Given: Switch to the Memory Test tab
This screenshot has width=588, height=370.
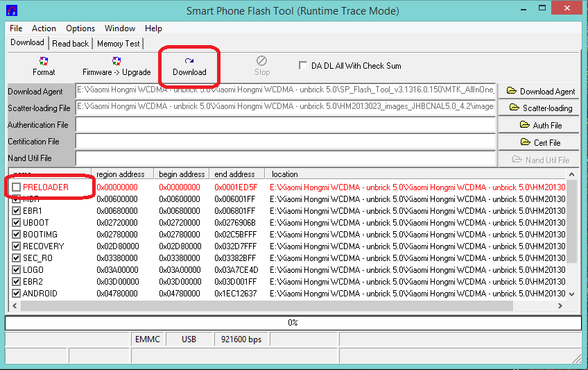Looking at the screenshot, I should (118, 44).
